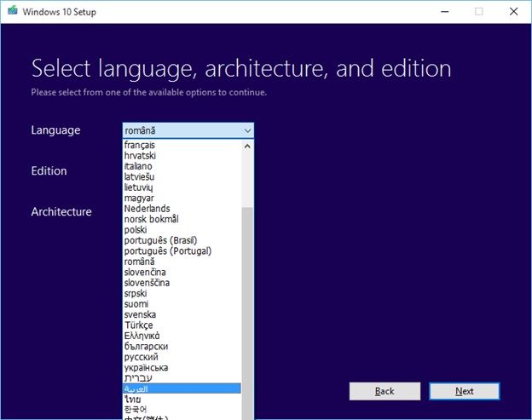This screenshot has width=532, height=420.
Task: Select français from the language list
Action: tap(182, 145)
